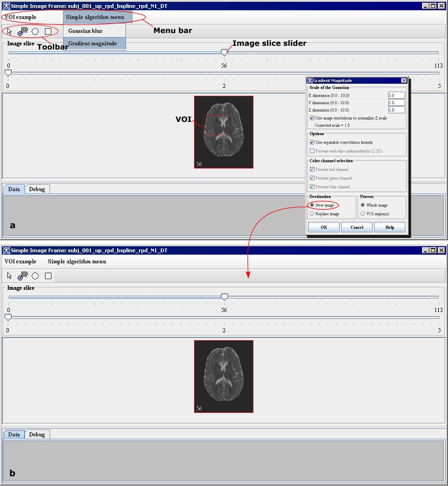Select the 'Replace image' destination radio button
The height and width of the screenshot is (486, 448).
click(x=312, y=214)
